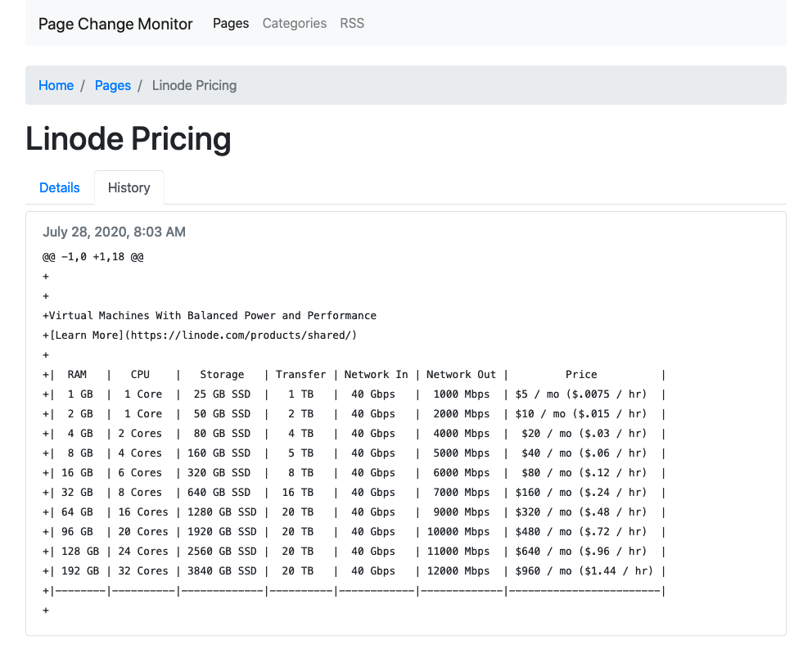Click the '9000 Mbps' network out cell
The width and height of the screenshot is (812, 649).
[x=462, y=512]
